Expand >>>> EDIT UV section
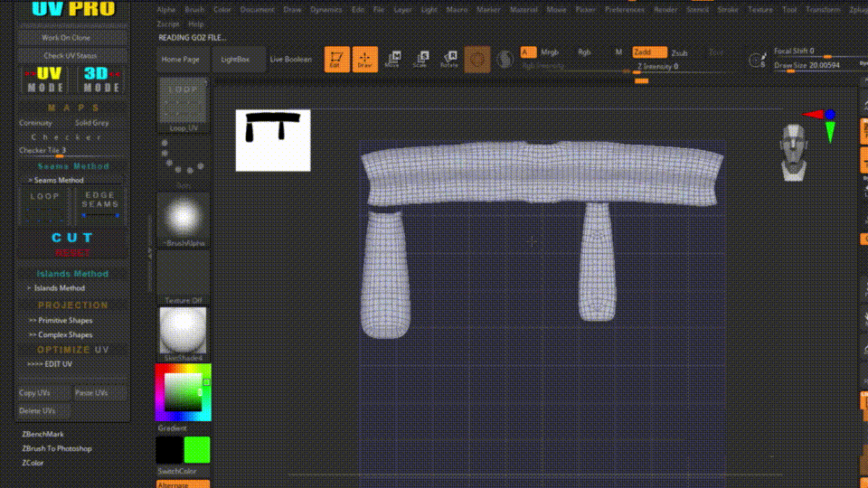The width and height of the screenshot is (868, 488). click(49, 364)
